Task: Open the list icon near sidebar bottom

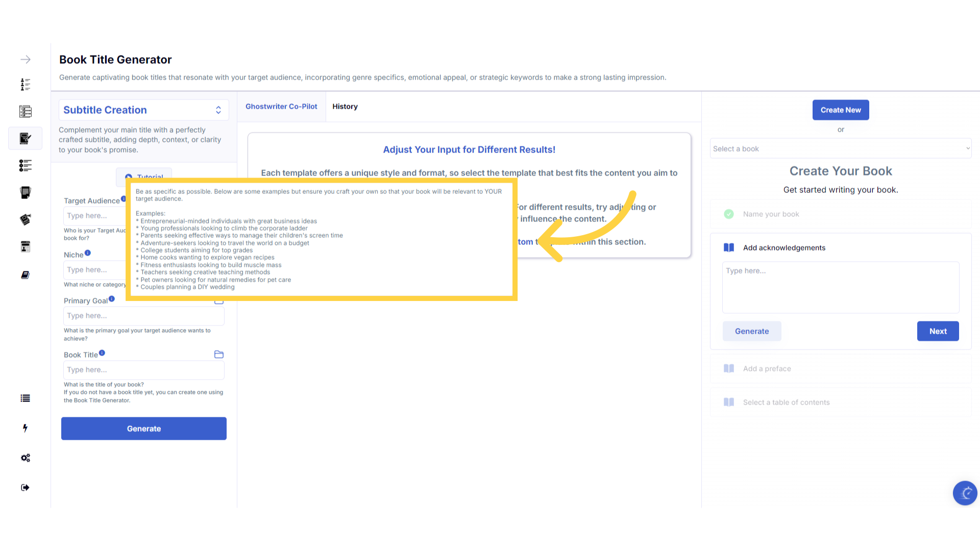Action: [25, 398]
